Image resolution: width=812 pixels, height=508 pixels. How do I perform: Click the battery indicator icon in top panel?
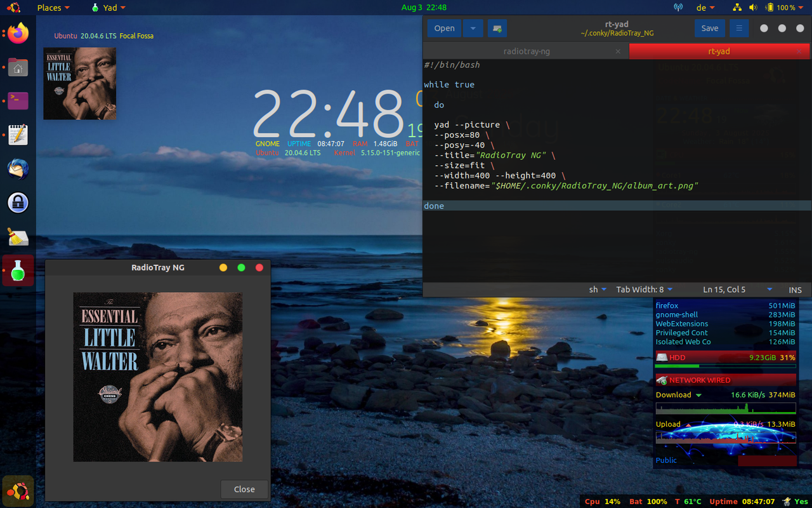click(769, 8)
